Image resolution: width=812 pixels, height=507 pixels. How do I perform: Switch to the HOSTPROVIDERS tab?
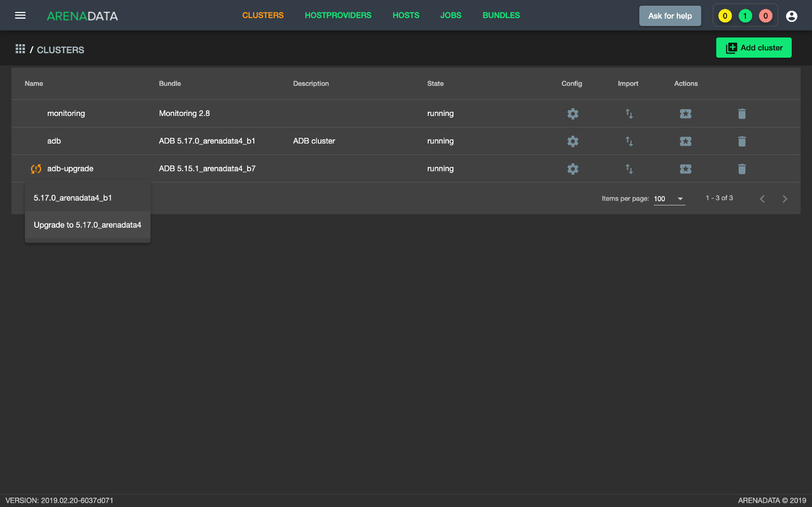pyautogui.click(x=338, y=16)
